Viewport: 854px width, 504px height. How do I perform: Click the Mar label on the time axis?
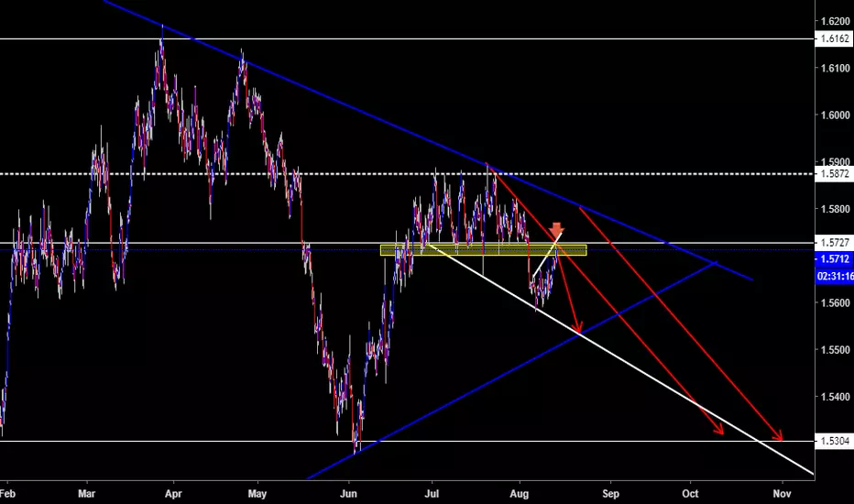(87, 494)
